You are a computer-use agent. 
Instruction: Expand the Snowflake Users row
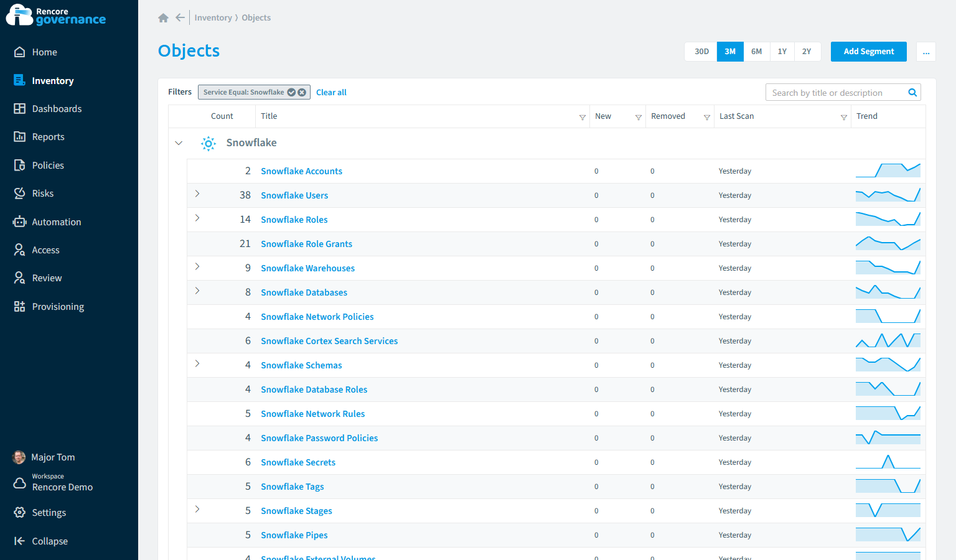pyautogui.click(x=197, y=194)
